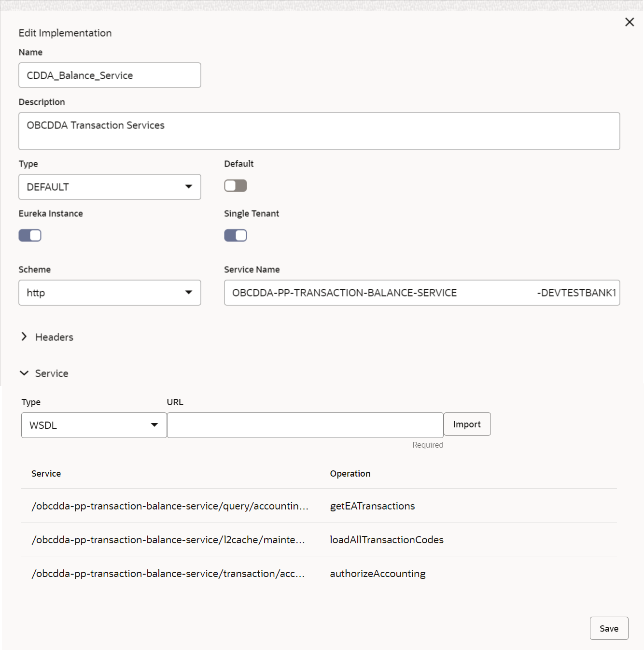Image resolution: width=644 pixels, height=650 pixels.
Task: Turn off the Single Tenant switch
Action: (x=235, y=235)
